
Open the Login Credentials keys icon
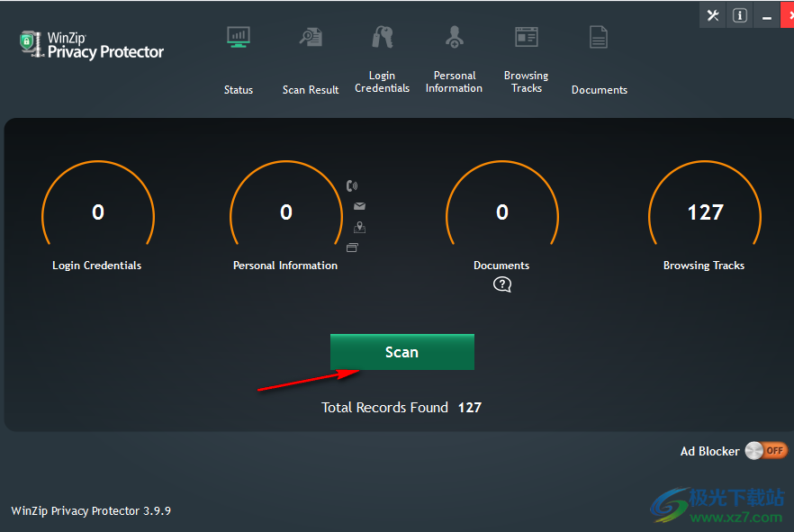(x=383, y=38)
